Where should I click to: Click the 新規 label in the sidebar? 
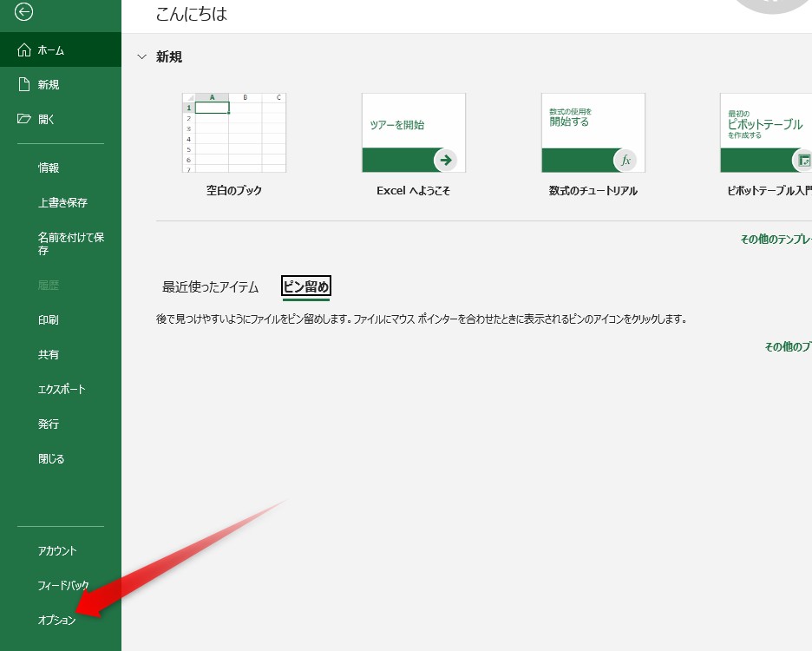pos(49,84)
